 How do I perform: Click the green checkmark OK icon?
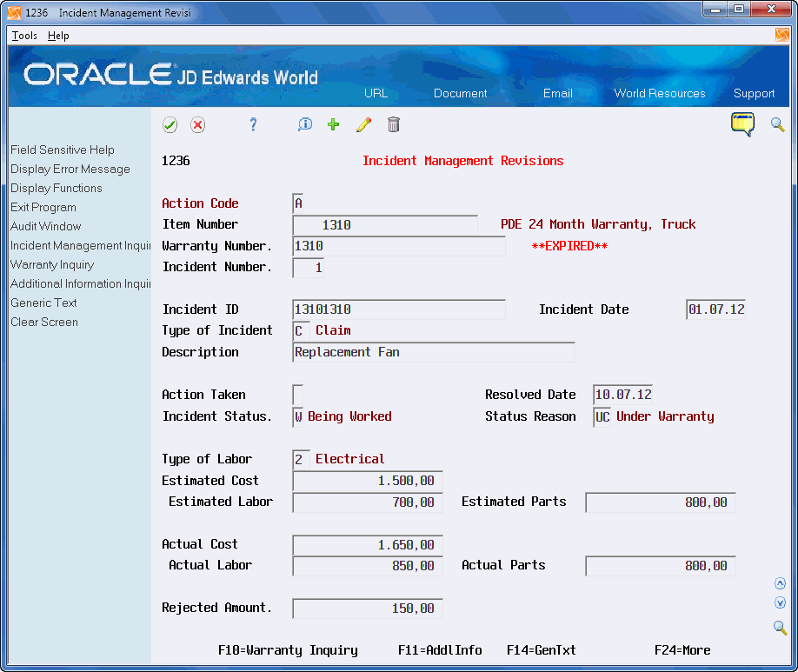click(170, 124)
